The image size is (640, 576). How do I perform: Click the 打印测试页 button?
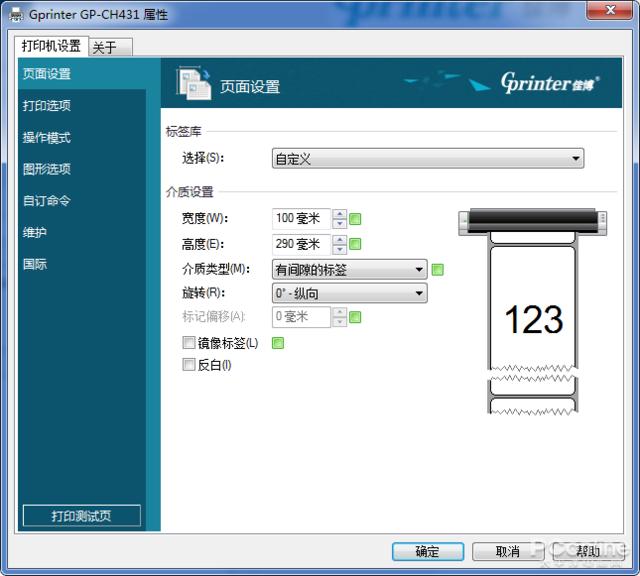[82, 516]
